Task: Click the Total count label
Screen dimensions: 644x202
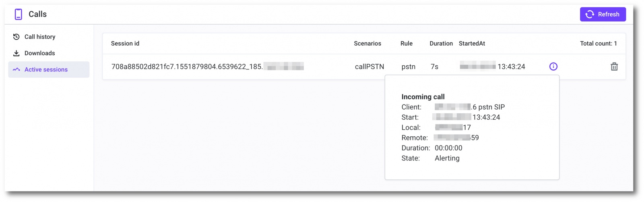Action: point(598,44)
